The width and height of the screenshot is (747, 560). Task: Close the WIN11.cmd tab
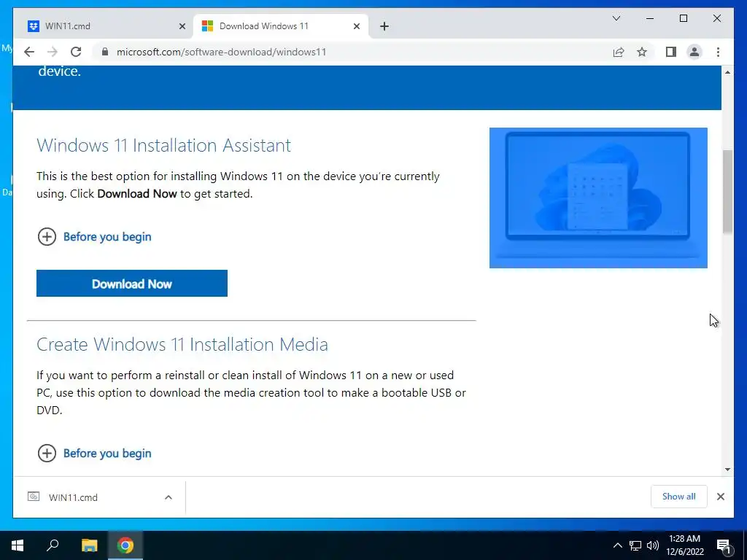pos(182,26)
